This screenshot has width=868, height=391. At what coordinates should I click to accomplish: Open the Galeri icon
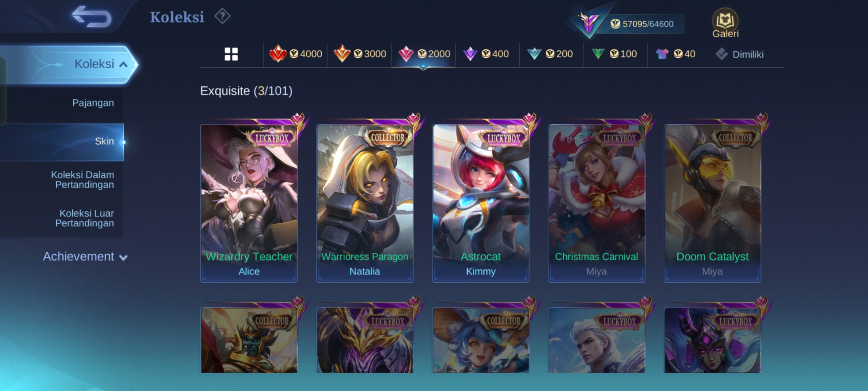[725, 23]
